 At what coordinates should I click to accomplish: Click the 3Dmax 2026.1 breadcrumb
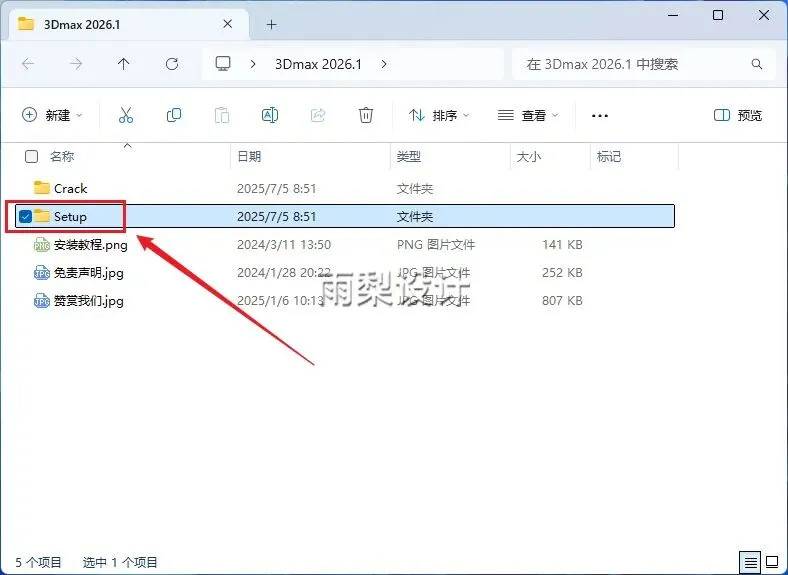pos(318,64)
